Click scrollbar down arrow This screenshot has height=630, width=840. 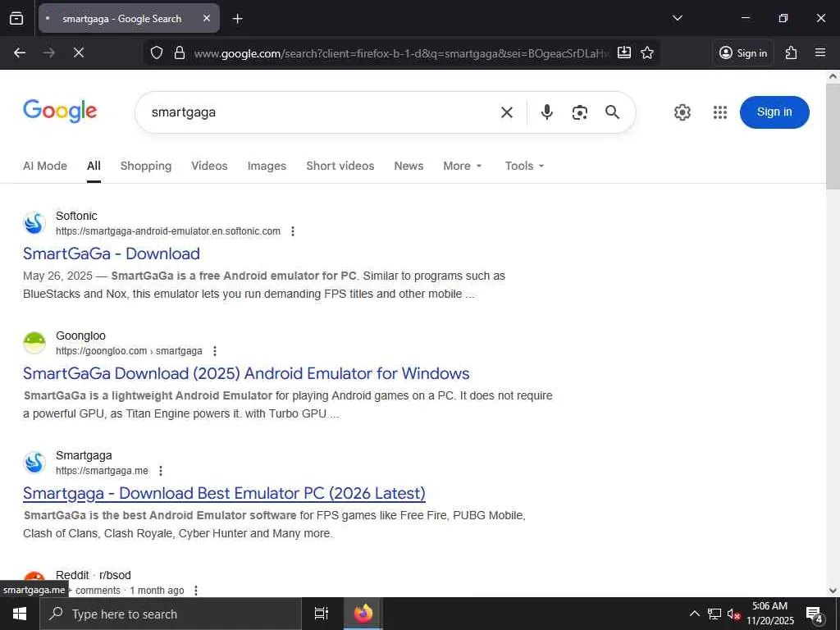833,591
